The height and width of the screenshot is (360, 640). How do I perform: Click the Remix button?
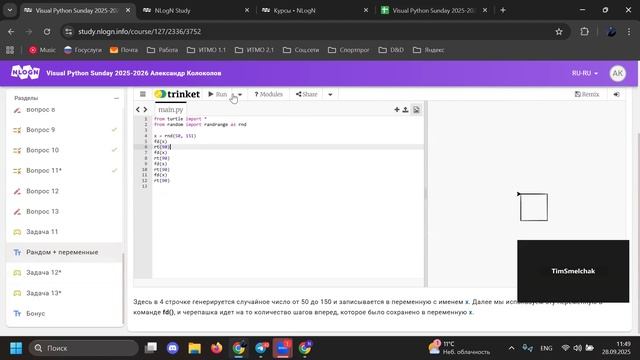click(x=587, y=94)
